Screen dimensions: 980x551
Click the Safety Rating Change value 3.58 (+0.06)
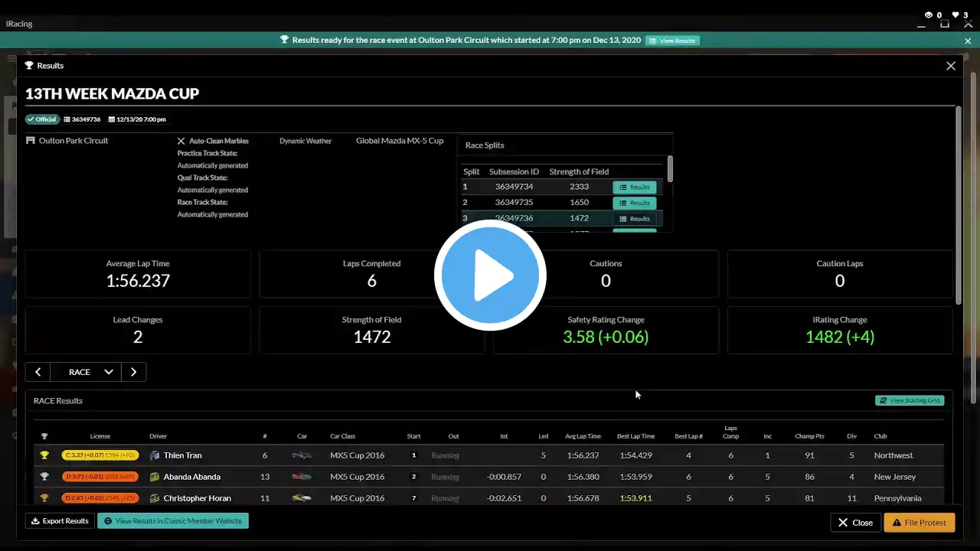(x=606, y=337)
